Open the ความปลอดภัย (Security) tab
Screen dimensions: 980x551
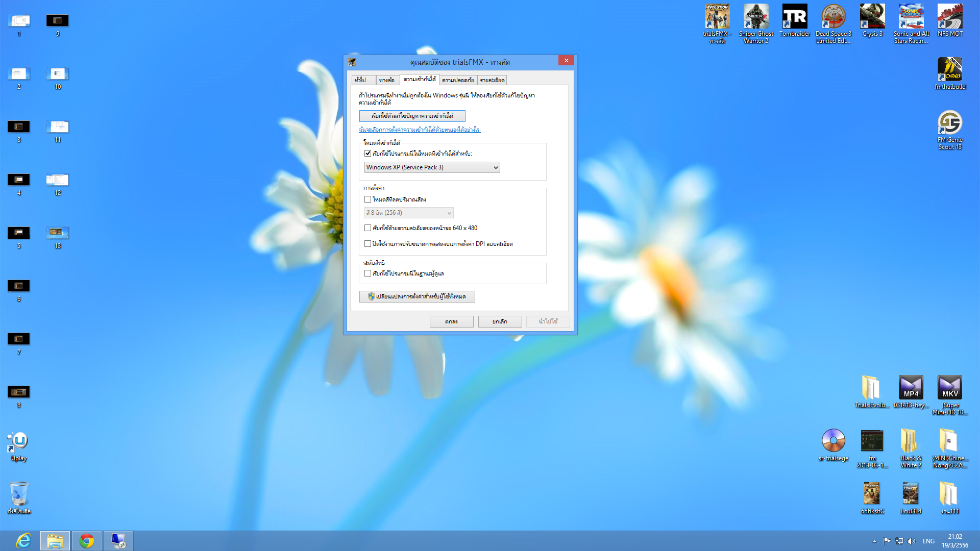[x=458, y=80]
